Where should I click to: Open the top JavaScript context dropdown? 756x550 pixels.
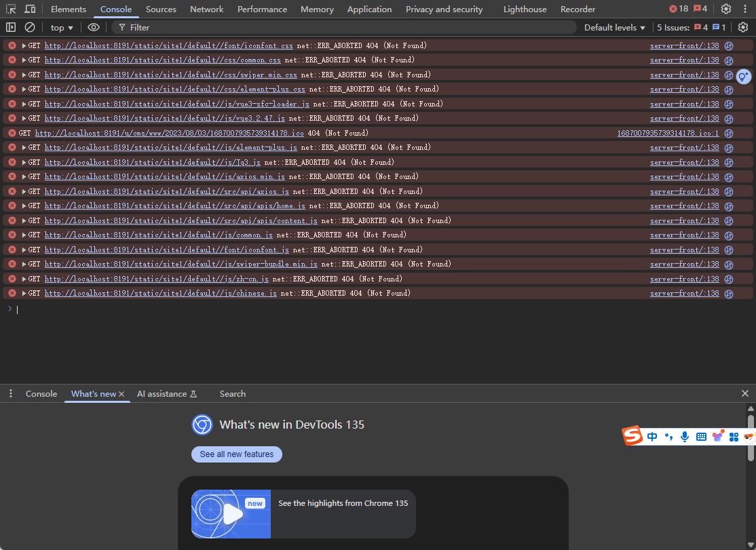click(62, 27)
